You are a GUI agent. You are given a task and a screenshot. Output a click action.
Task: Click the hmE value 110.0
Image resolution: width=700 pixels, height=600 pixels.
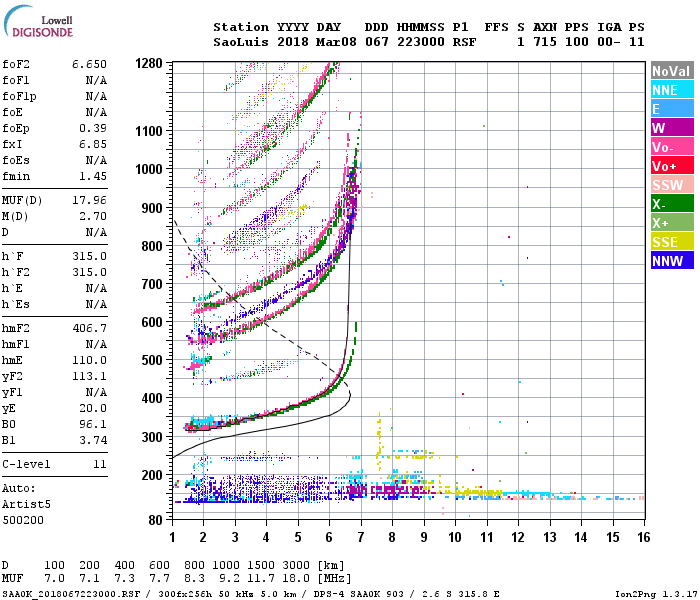tap(89, 360)
